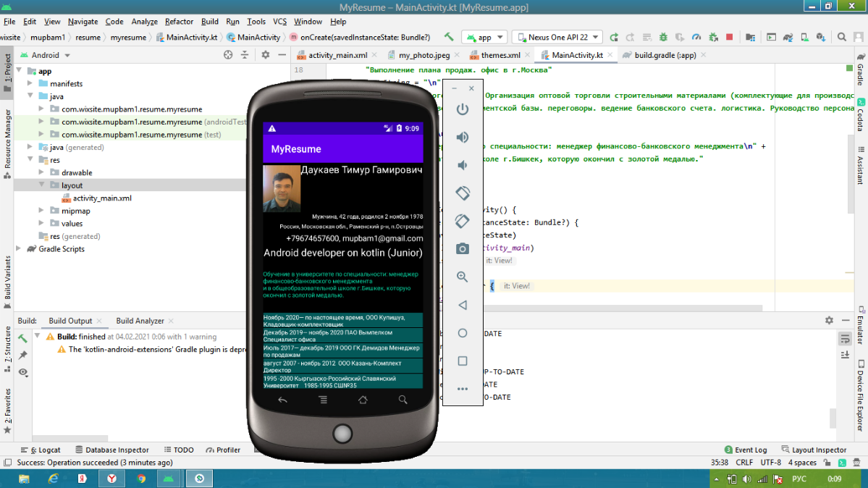Open the Nexus One API 22 device dropdown
This screenshot has width=868, height=488.
pos(557,37)
